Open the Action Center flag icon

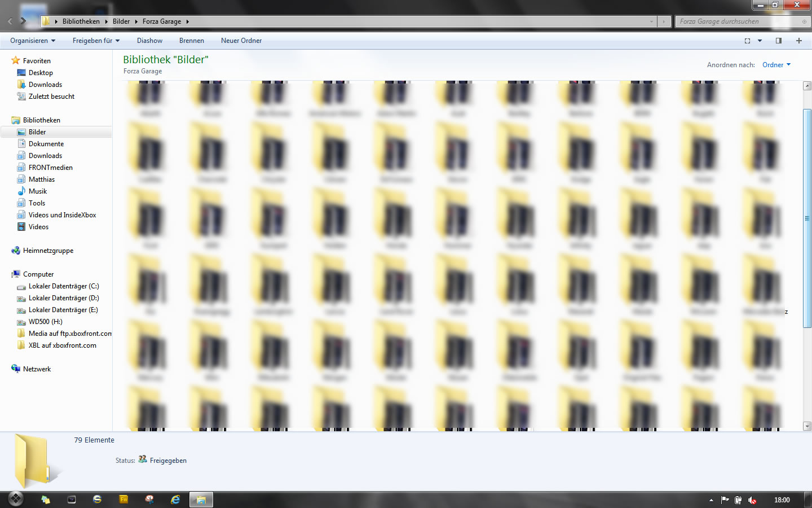(x=725, y=500)
